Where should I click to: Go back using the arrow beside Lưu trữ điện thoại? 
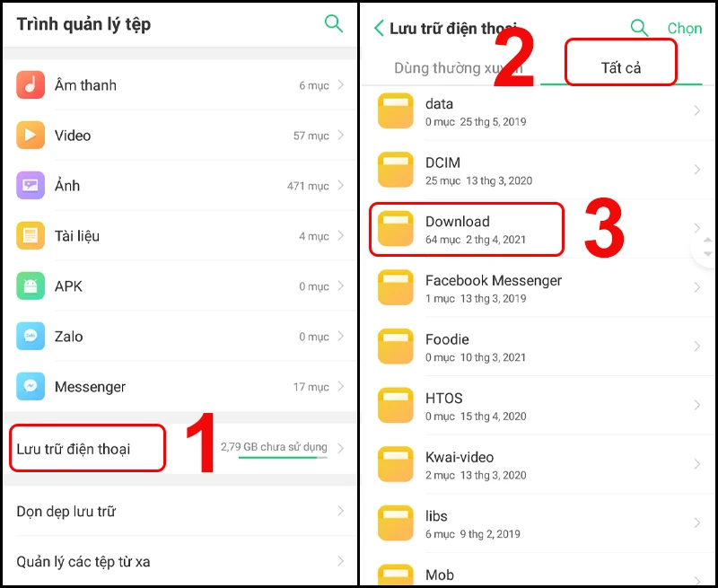pyautogui.click(x=379, y=29)
